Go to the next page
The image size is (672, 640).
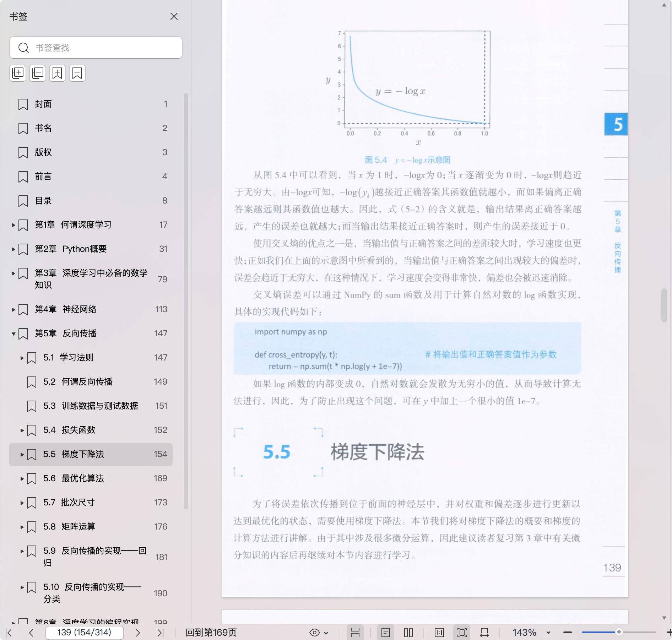(138, 633)
